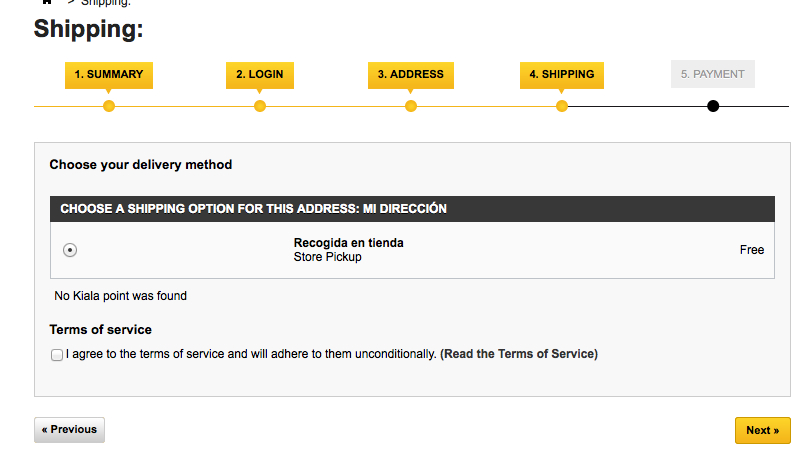Select the 4. Shipping step tab

click(562, 75)
